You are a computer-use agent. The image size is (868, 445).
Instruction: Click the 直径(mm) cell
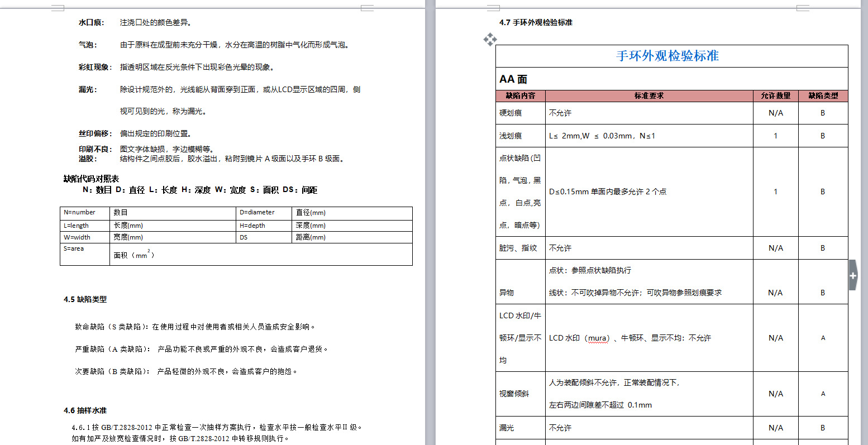[x=352, y=213]
